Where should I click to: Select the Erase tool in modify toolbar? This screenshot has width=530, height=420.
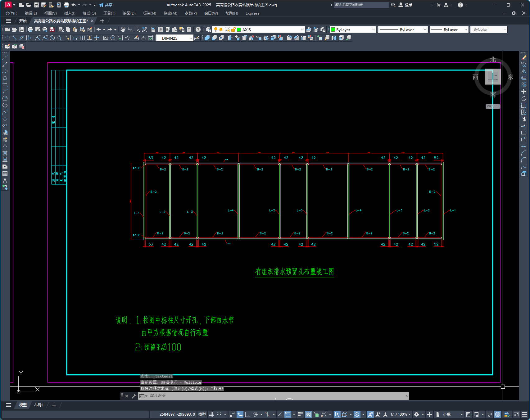click(x=524, y=57)
